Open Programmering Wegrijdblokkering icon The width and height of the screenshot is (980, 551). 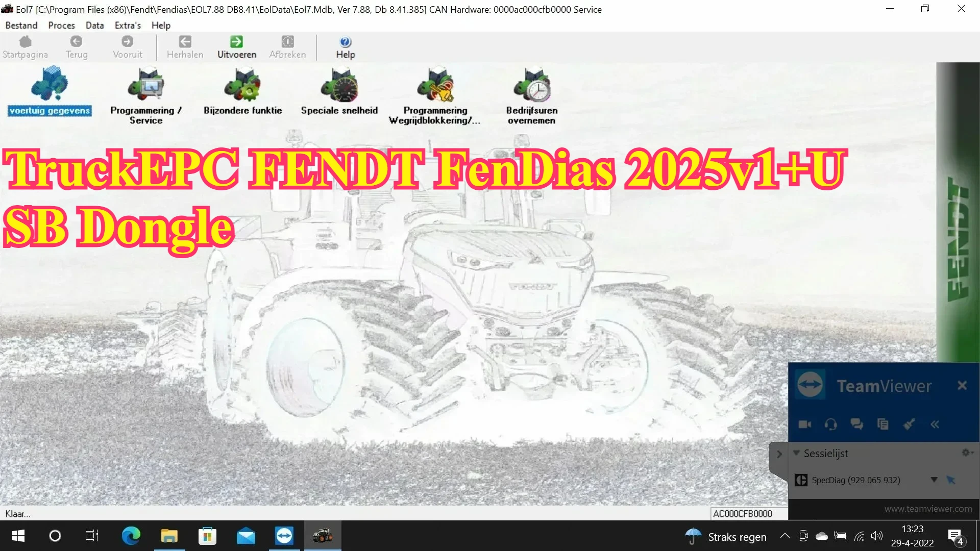click(435, 85)
